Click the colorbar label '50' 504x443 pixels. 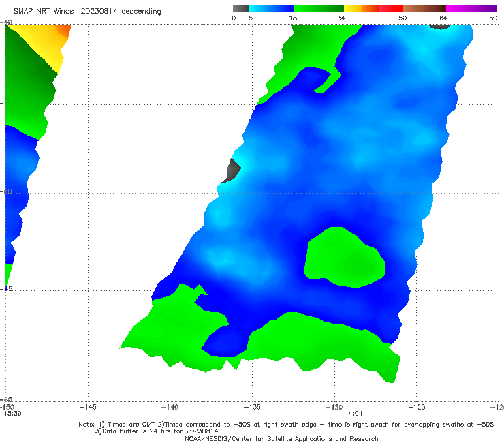403,18
